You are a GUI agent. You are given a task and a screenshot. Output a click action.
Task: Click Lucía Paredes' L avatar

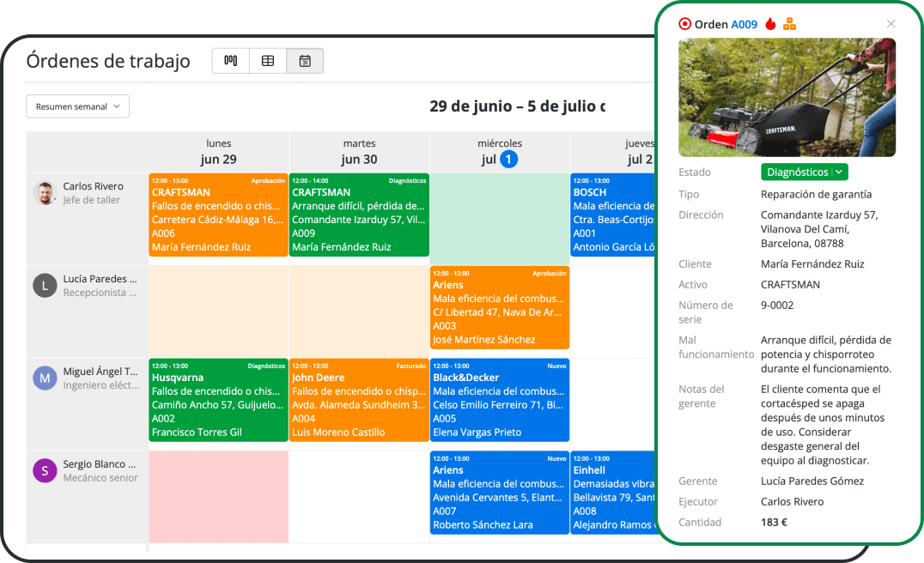point(45,286)
